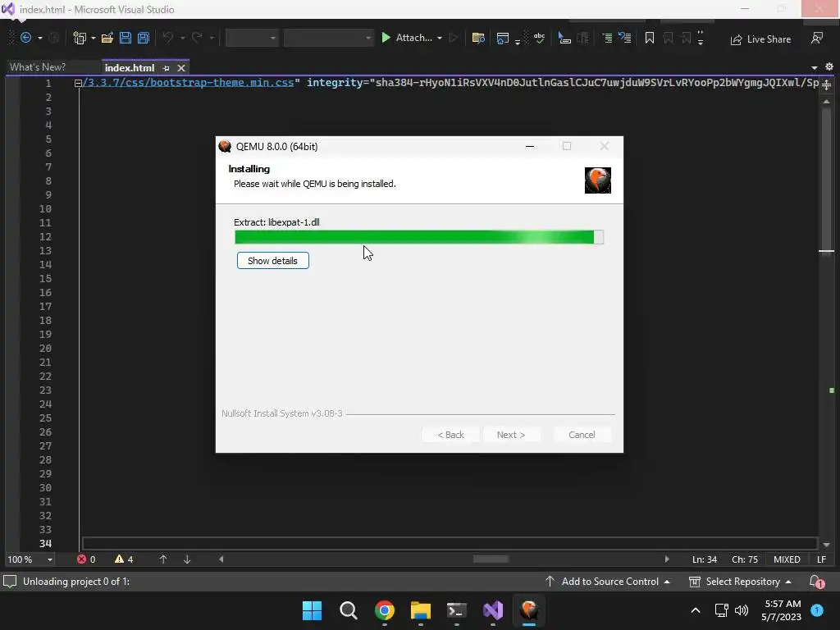Click the warnings indicator showing 4
Screen dimensions: 840x630
pos(124,559)
